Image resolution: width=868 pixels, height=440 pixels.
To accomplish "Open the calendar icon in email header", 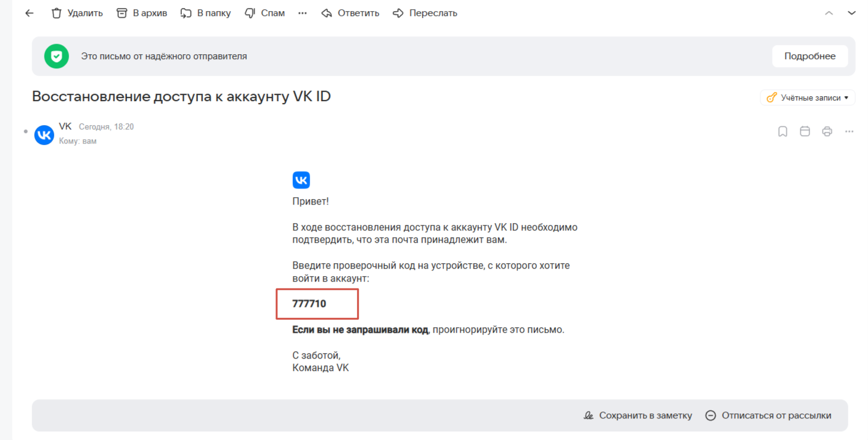I will [805, 131].
